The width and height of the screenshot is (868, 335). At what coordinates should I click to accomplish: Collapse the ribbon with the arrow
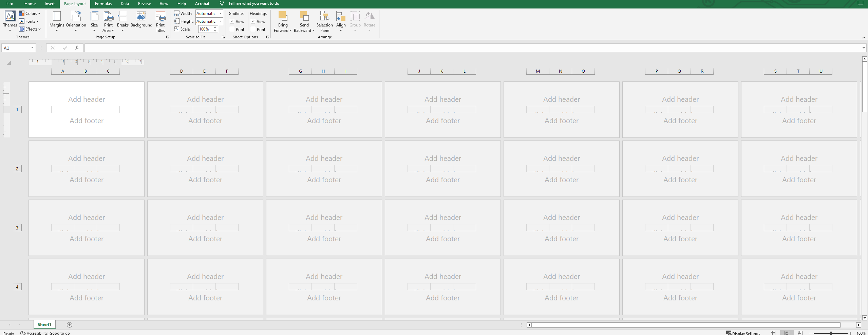click(x=864, y=37)
